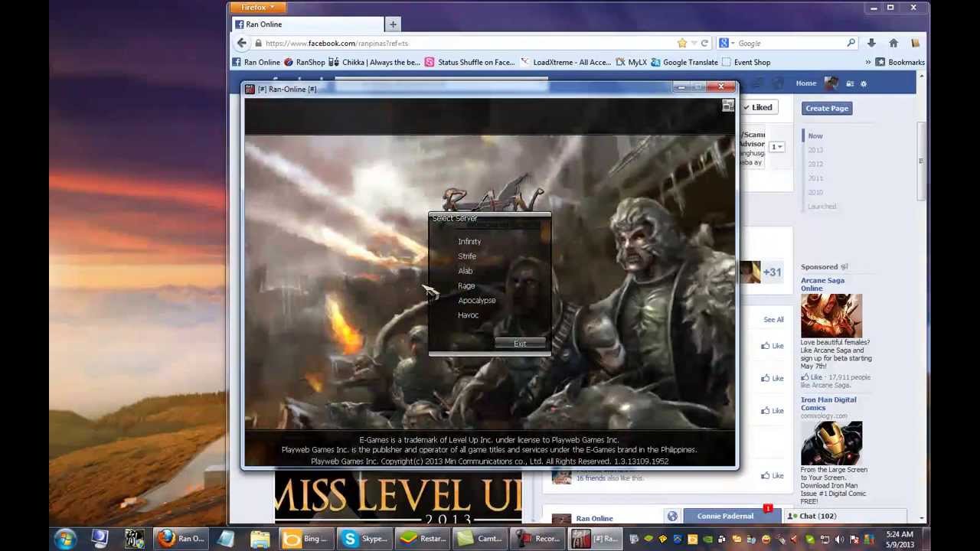Click the volume icon in system tray
980x551 pixels.
[839, 540]
